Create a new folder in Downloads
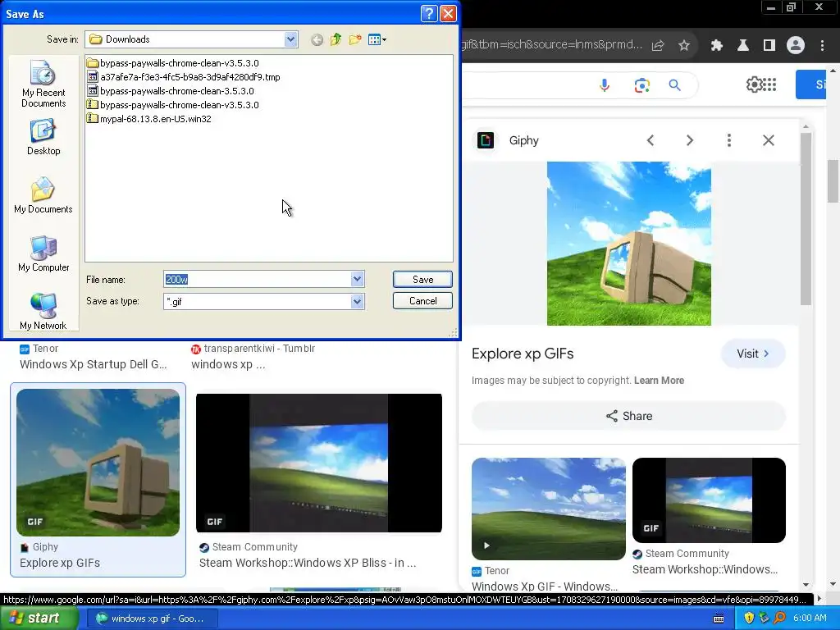This screenshot has width=840, height=630. (354, 39)
